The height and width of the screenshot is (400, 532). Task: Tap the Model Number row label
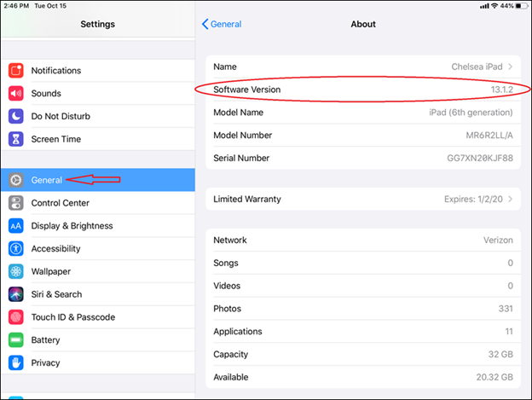pos(243,136)
